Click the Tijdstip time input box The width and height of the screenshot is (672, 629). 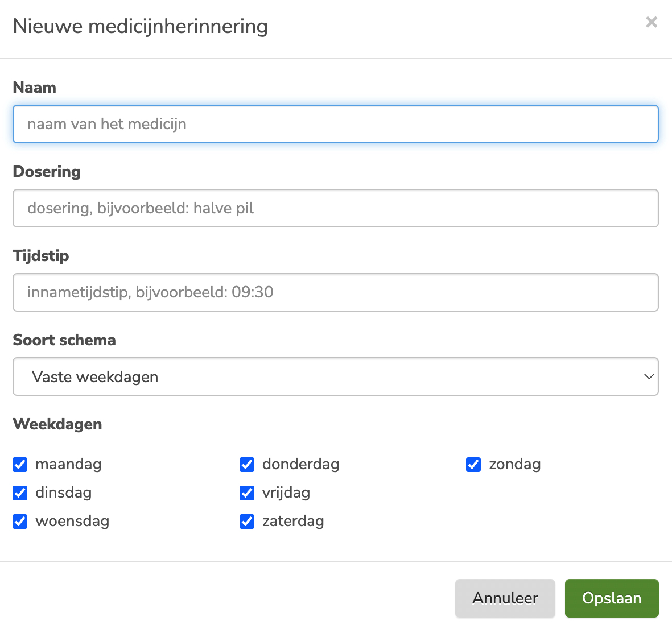click(335, 292)
